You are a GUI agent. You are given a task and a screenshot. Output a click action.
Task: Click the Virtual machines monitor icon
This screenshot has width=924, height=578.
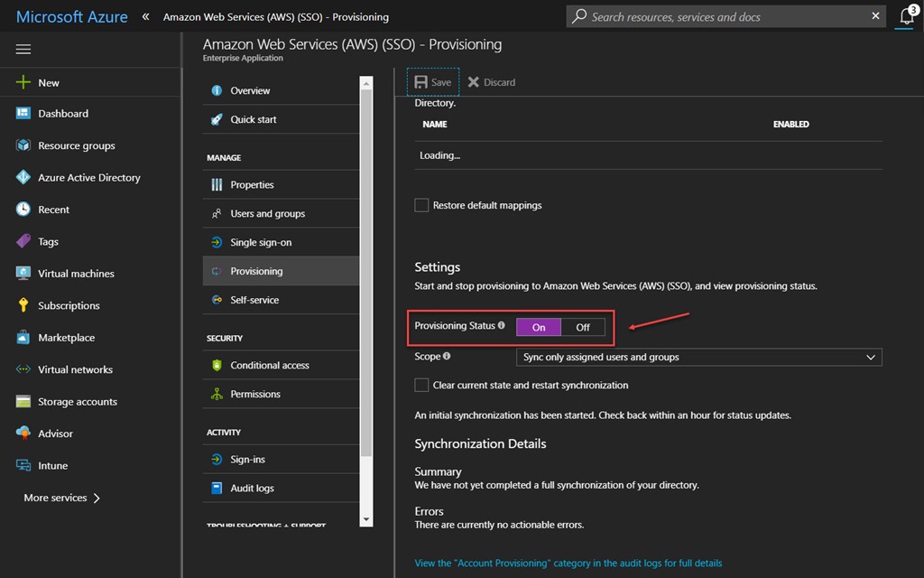click(23, 273)
